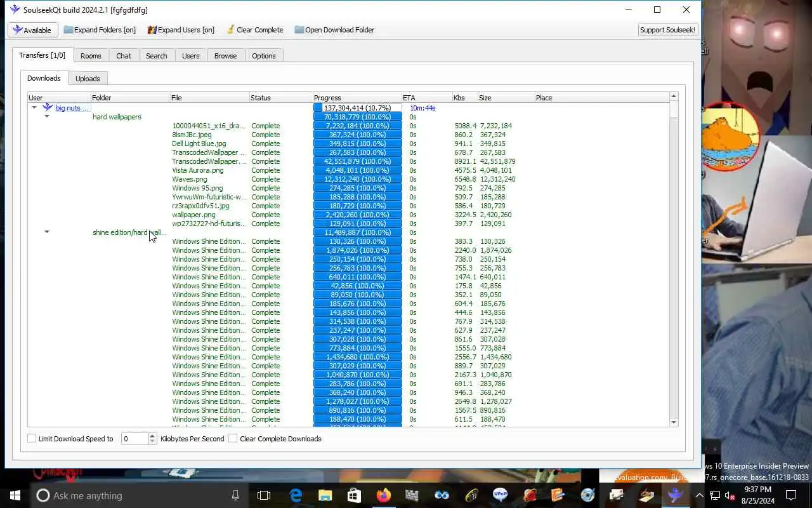Screen dimensions: 812x508
Task: Click the googly eyes taskbar icon
Action: coord(442,495)
